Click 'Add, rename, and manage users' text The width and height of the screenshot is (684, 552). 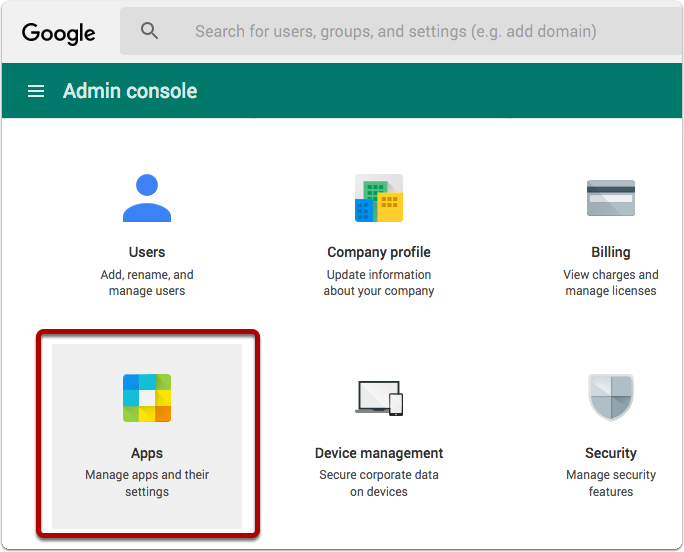(147, 283)
